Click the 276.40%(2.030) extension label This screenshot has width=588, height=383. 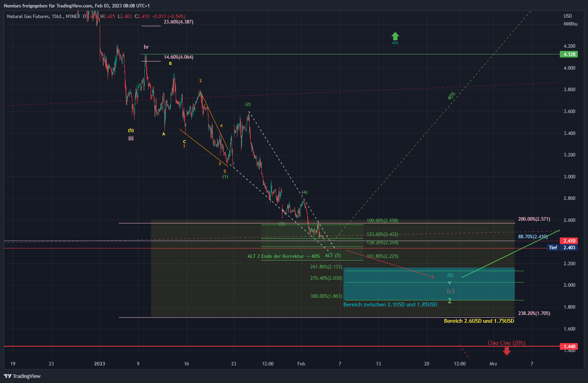click(326, 278)
